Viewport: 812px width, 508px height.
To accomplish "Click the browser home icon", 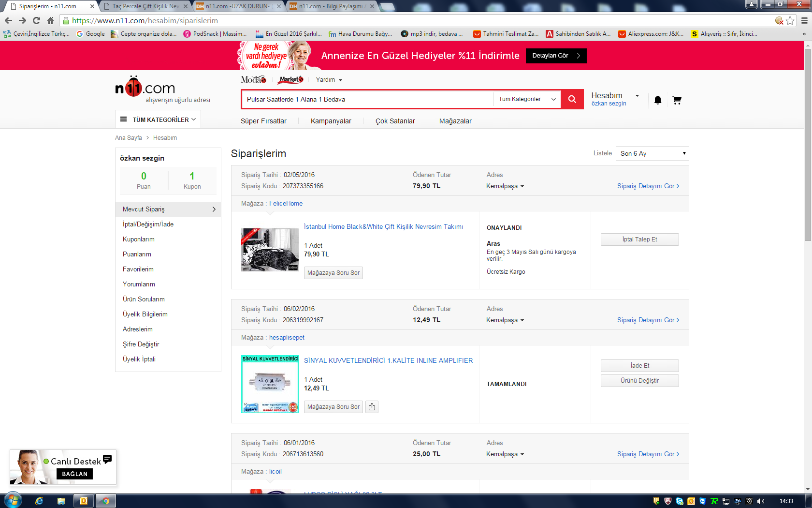I will coord(50,20).
